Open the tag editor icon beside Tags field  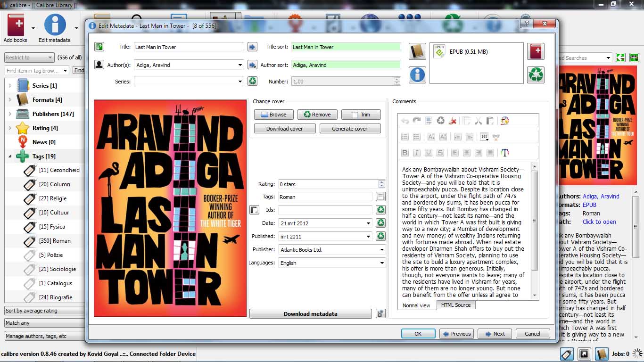380,197
